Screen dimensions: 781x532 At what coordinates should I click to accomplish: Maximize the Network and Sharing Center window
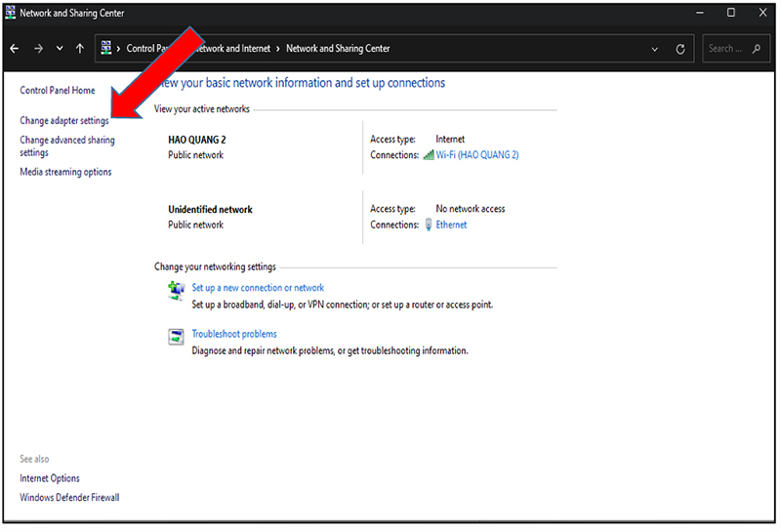pyautogui.click(x=730, y=13)
